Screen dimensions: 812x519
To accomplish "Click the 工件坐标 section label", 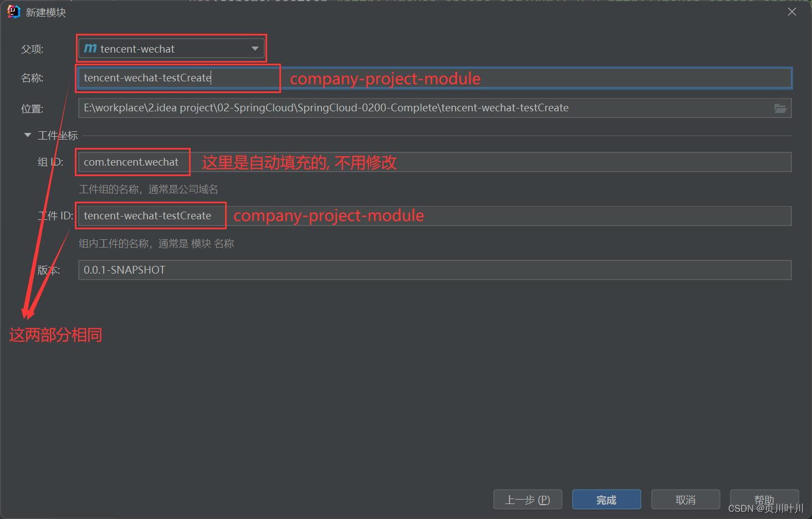I will click(x=58, y=136).
